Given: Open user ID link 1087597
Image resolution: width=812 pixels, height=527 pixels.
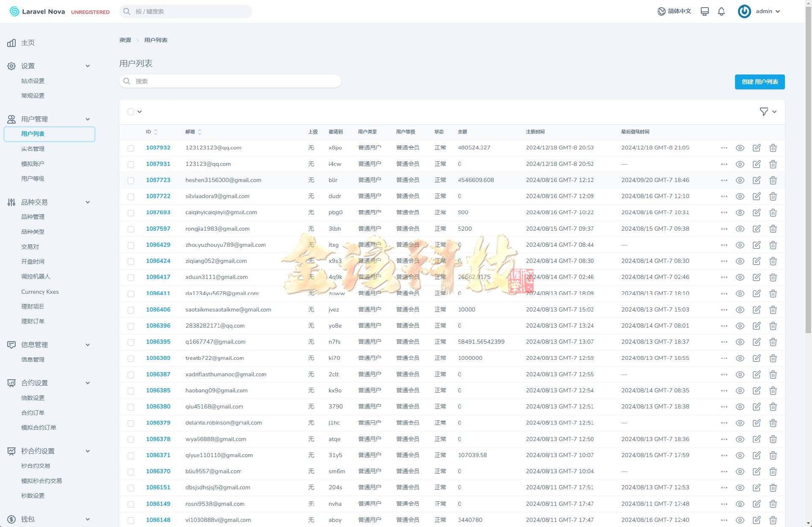Looking at the screenshot, I should point(158,229).
